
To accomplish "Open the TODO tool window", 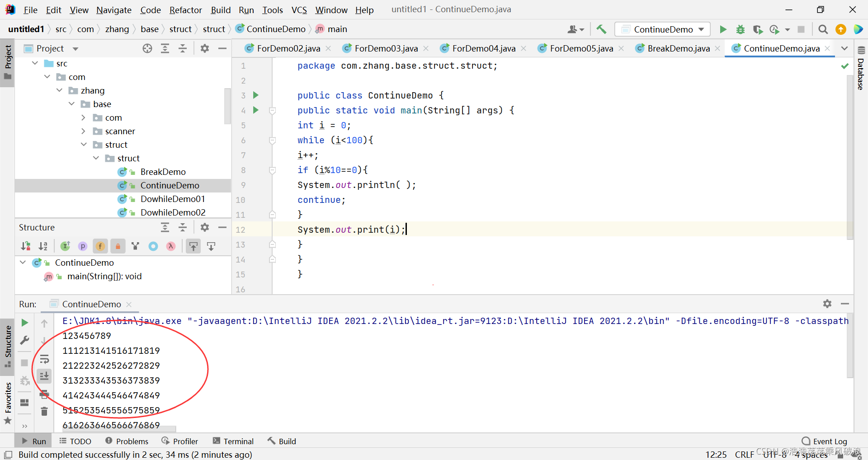I will tap(75, 441).
